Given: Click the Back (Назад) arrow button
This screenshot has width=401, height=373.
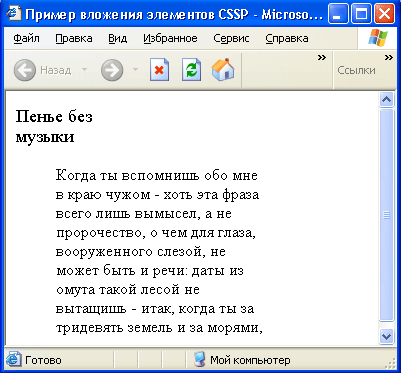Looking at the screenshot, I should (24, 70).
